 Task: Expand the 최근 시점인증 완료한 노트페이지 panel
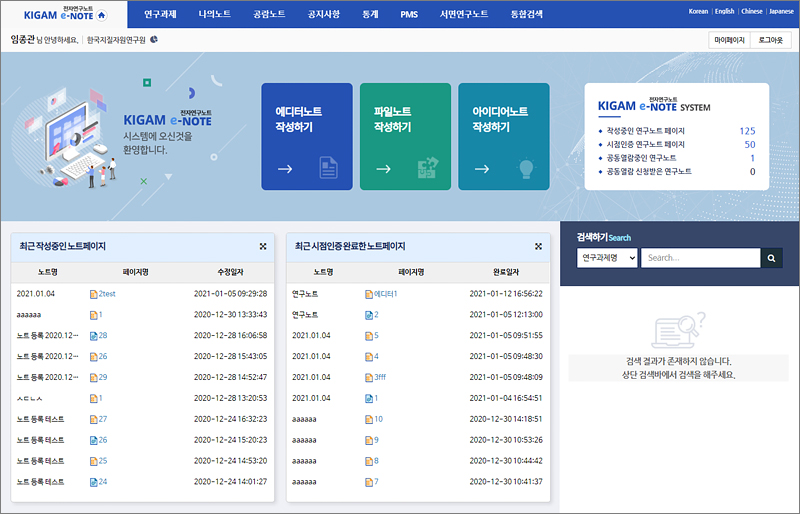[x=538, y=246]
